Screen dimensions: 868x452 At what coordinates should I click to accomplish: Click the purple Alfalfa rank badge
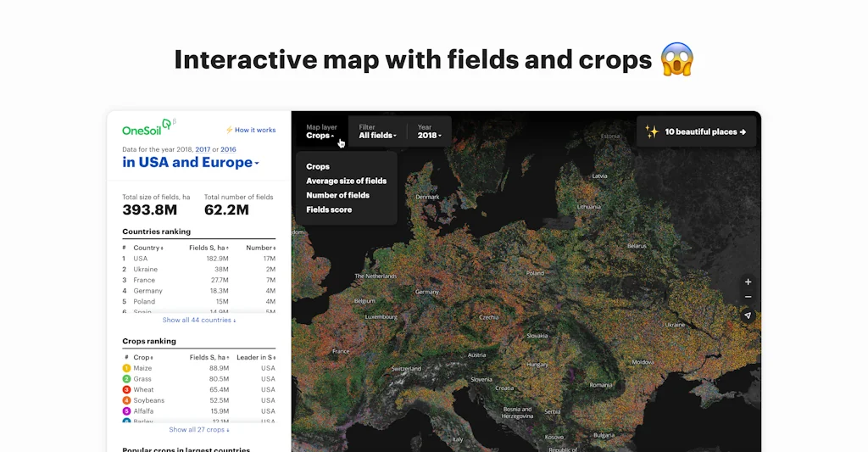tap(126, 411)
